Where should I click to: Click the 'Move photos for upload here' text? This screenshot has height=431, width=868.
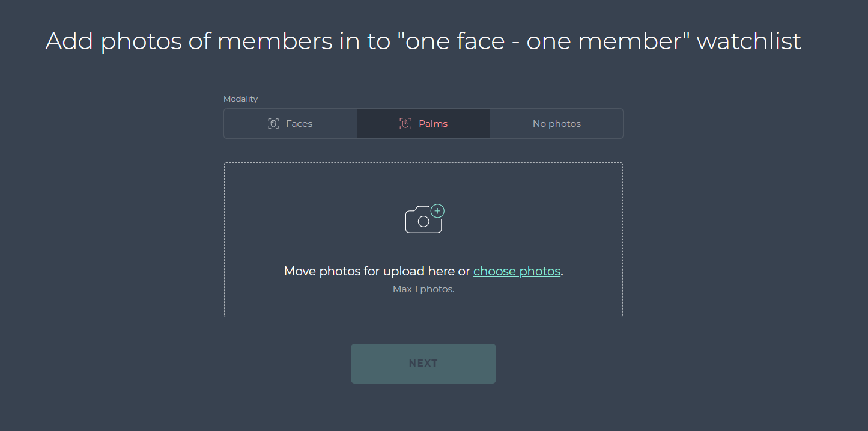click(369, 271)
